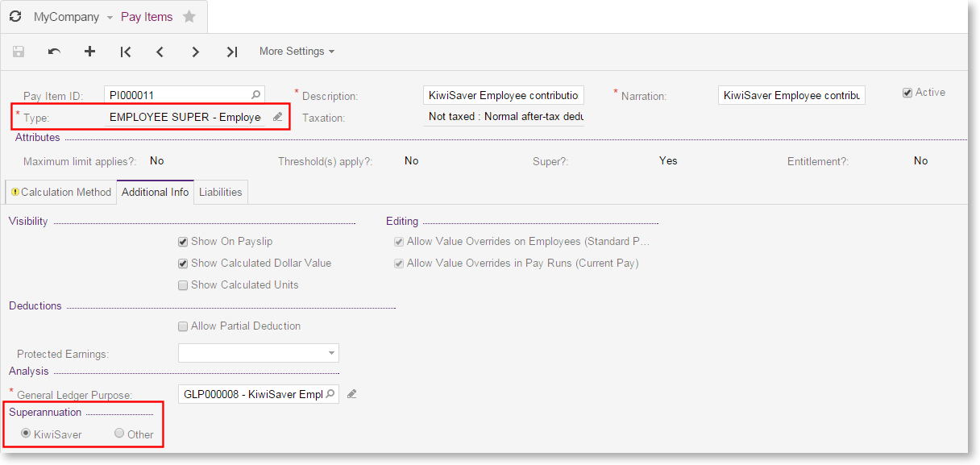Expand the Protected Earnings dropdown
Viewport: 980px width, 465px height.
[331, 353]
